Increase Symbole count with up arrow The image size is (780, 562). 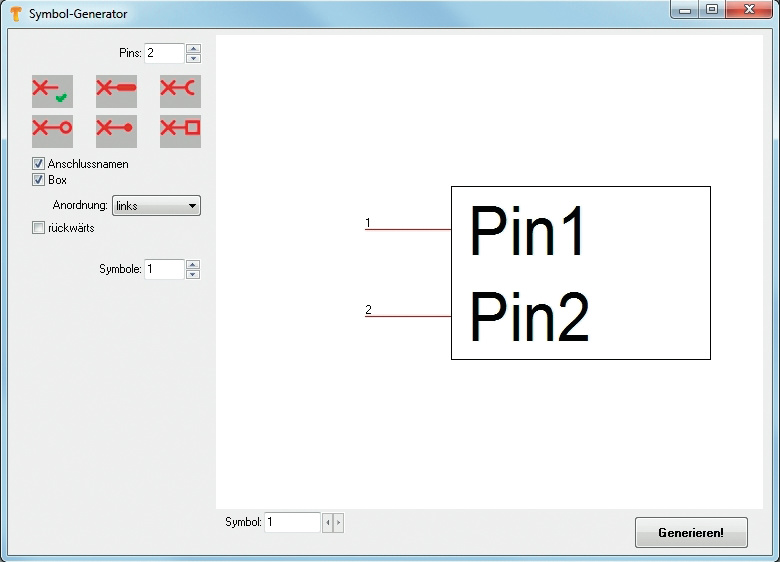tap(193, 264)
